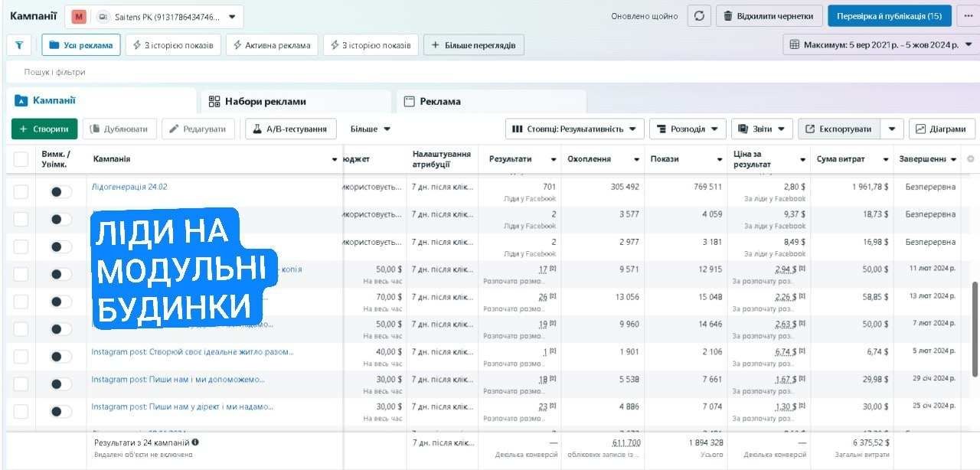Open Instagram post: Створюй своє ідеальне житло link

click(192, 352)
